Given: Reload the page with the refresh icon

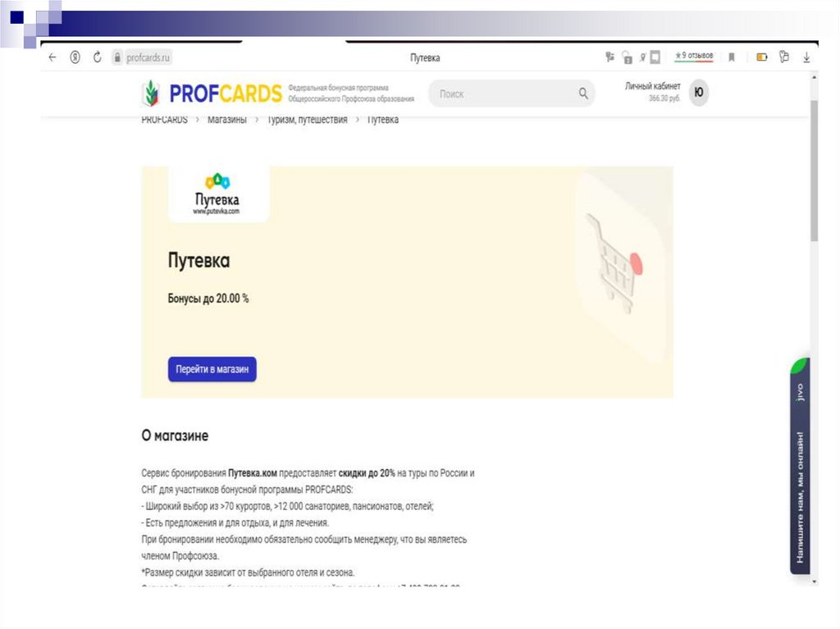Looking at the screenshot, I should click(97, 57).
